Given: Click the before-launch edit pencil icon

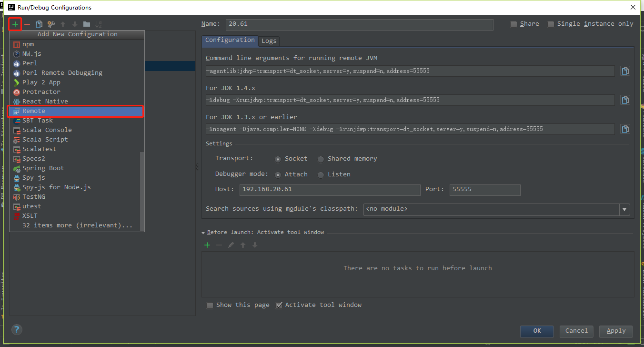Looking at the screenshot, I should point(231,245).
